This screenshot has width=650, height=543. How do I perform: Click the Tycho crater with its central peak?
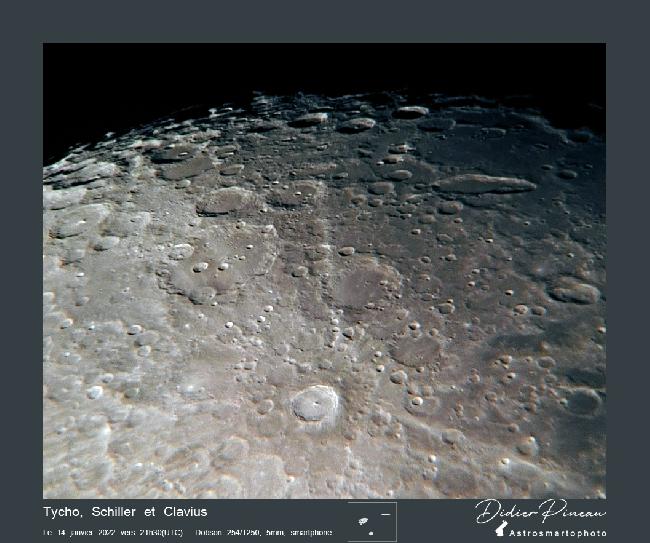[x=315, y=404]
